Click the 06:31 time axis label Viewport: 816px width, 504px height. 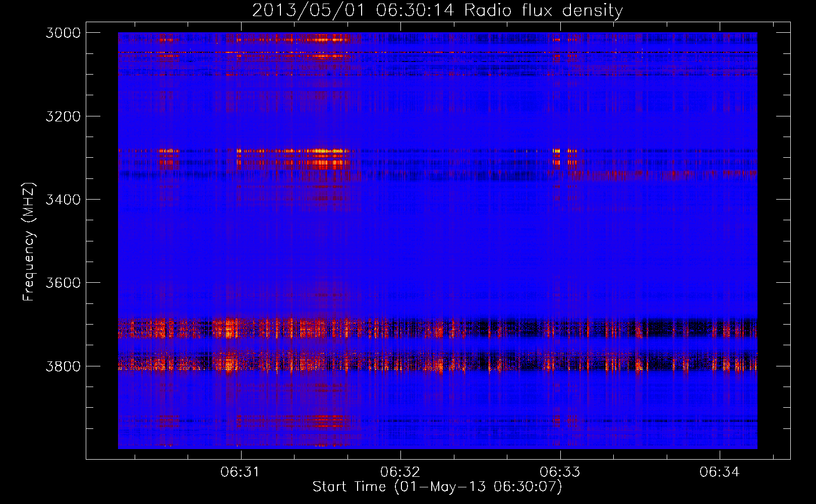click(241, 472)
